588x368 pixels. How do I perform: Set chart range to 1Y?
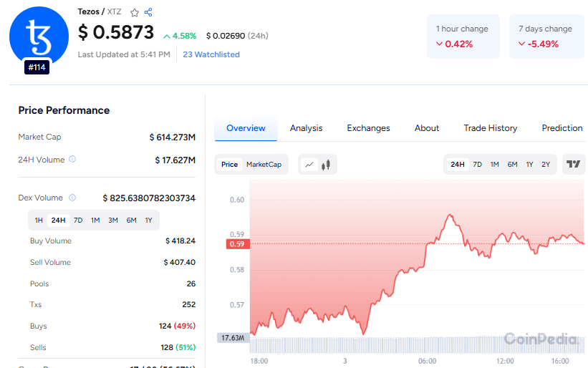(529, 165)
